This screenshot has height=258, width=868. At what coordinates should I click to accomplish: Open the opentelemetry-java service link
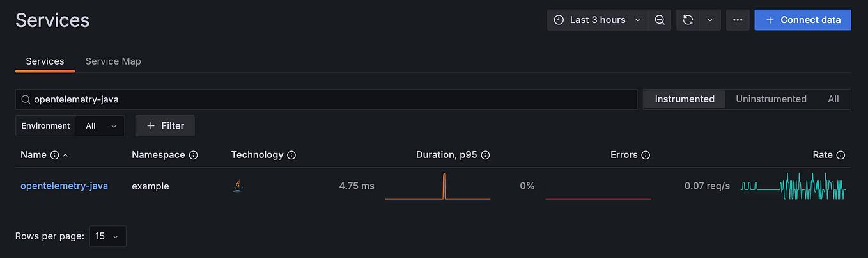64,186
